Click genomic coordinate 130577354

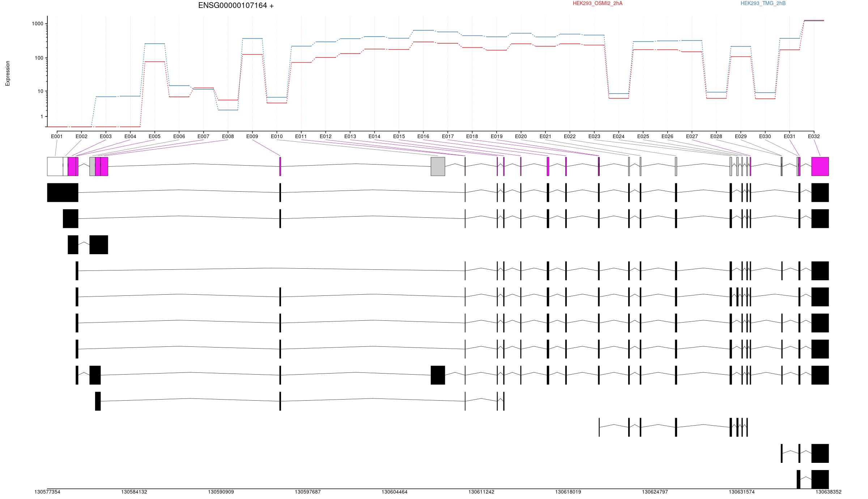click(x=47, y=492)
